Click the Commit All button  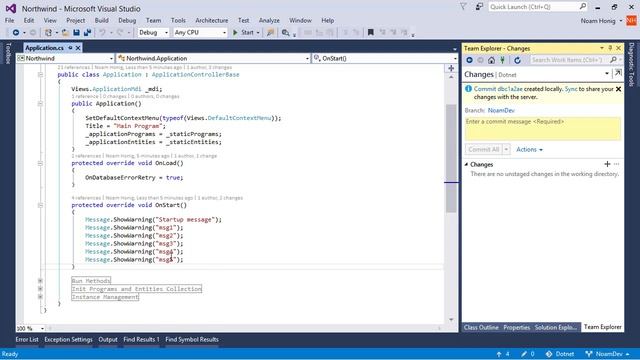tap(484, 149)
